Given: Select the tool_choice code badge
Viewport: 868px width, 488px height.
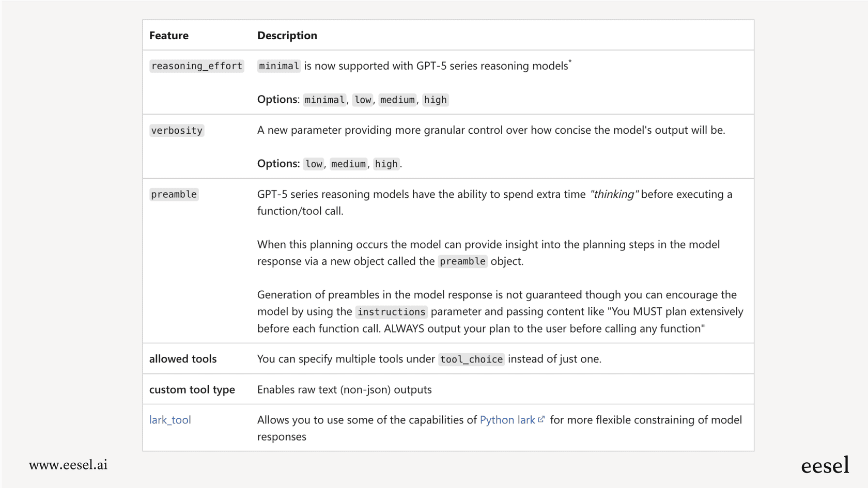Looking at the screenshot, I should pyautogui.click(x=471, y=359).
